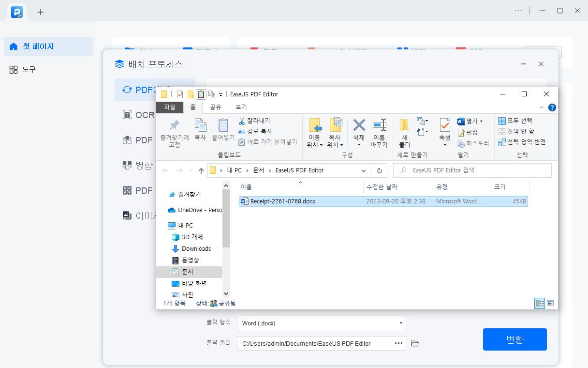Switch to large icons view in status bar
This screenshot has height=368, width=588.
coord(550,303)
